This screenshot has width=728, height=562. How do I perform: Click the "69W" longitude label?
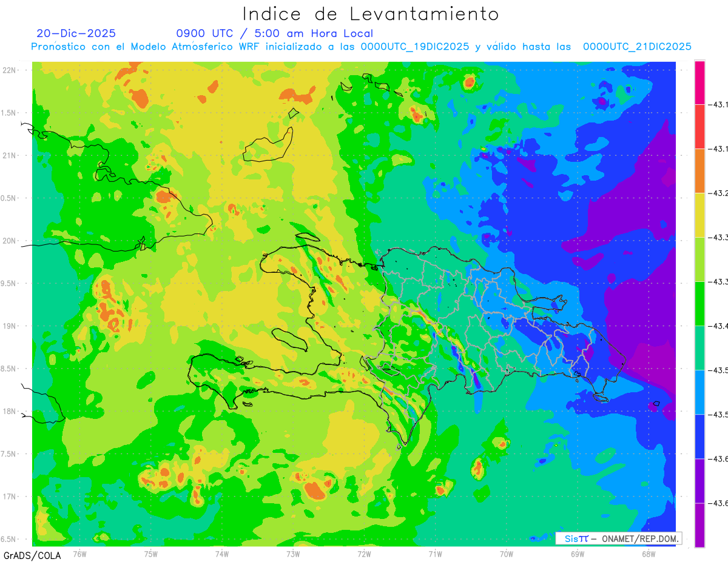578,554
